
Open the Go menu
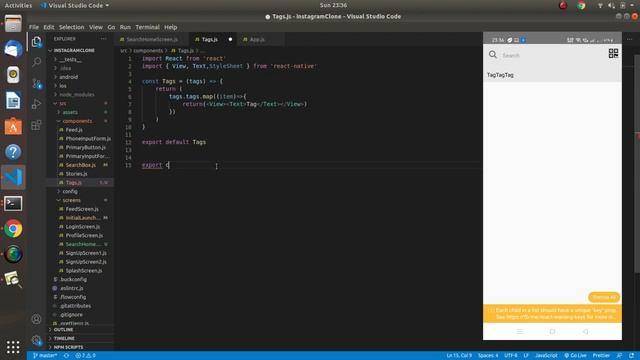coord(111,27)
